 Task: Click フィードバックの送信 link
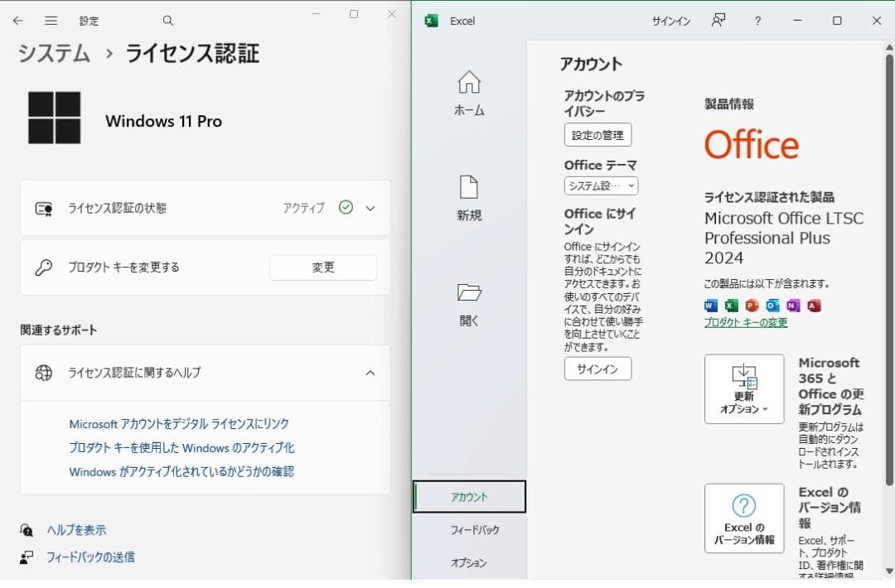[91, 557]
